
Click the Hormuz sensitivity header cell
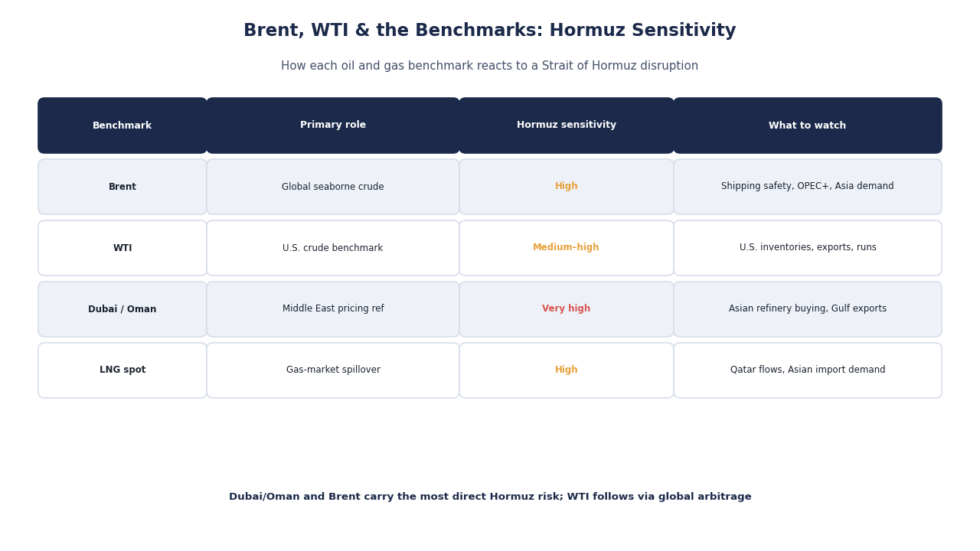click(567, 126)
